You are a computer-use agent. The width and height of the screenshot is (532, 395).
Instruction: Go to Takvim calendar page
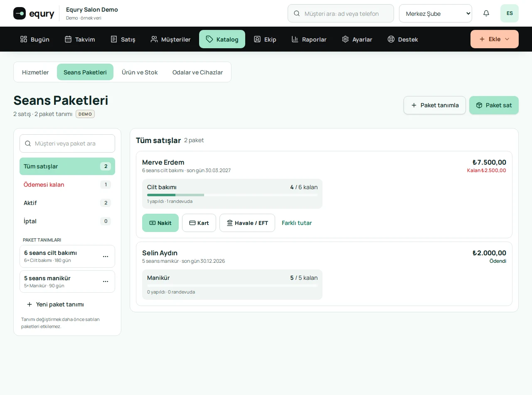point(80,39)
